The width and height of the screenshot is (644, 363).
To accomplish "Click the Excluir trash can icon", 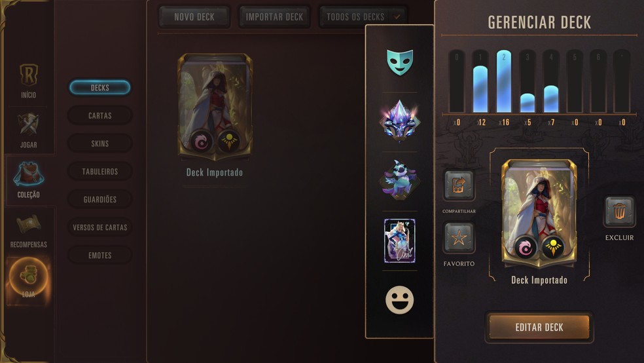I will (x=619, y=212).
